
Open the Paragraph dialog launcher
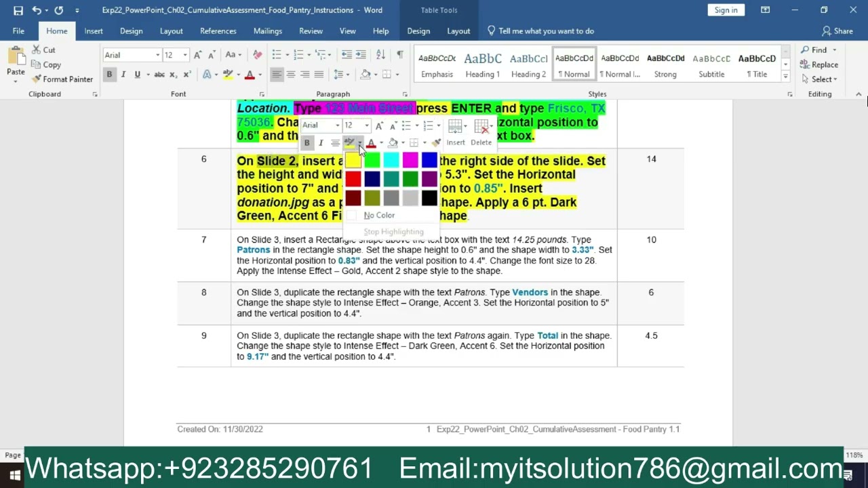pos(405,95)
